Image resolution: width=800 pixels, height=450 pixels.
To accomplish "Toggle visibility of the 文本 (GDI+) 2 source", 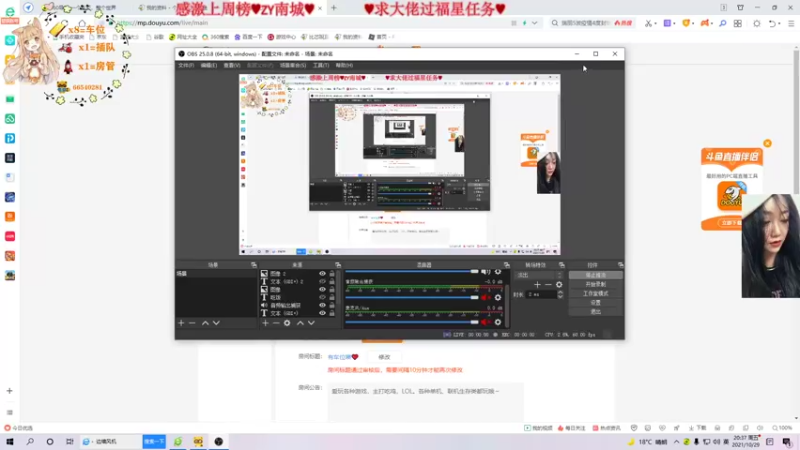I will pyautogui.click(x=322, y=282).
